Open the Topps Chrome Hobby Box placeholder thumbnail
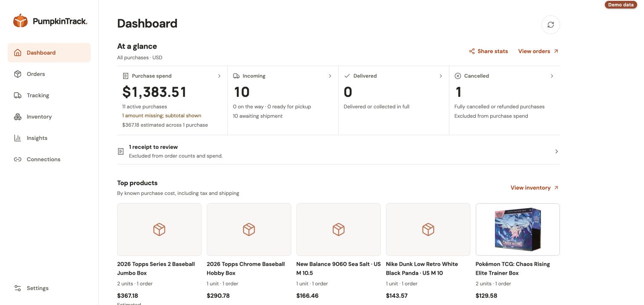 pos(249,229)
